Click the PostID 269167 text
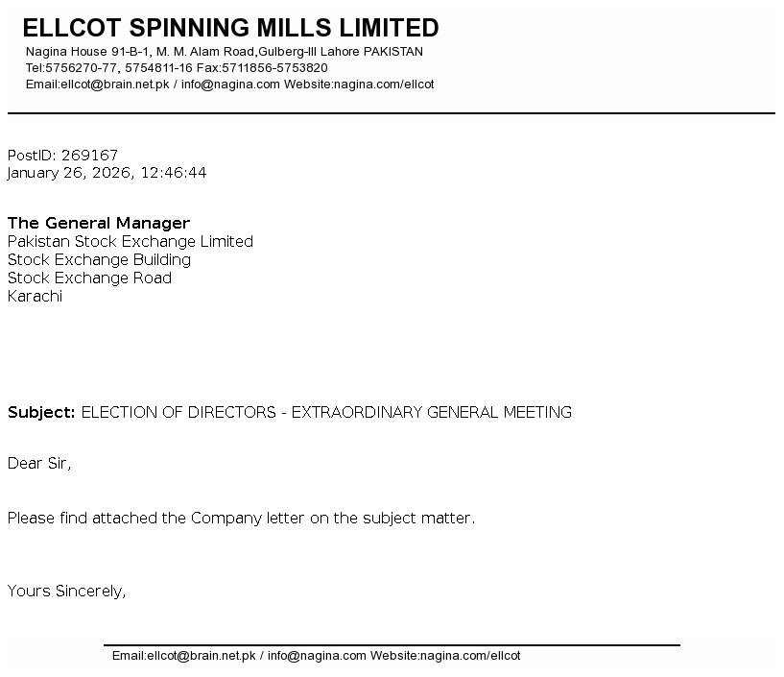Image resolution: width=784 pixels, height=677 pixels. (x=62, y=156)
